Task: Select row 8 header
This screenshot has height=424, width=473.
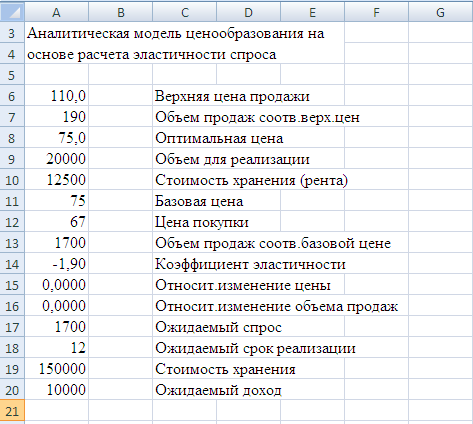Action: click(12, 138)
